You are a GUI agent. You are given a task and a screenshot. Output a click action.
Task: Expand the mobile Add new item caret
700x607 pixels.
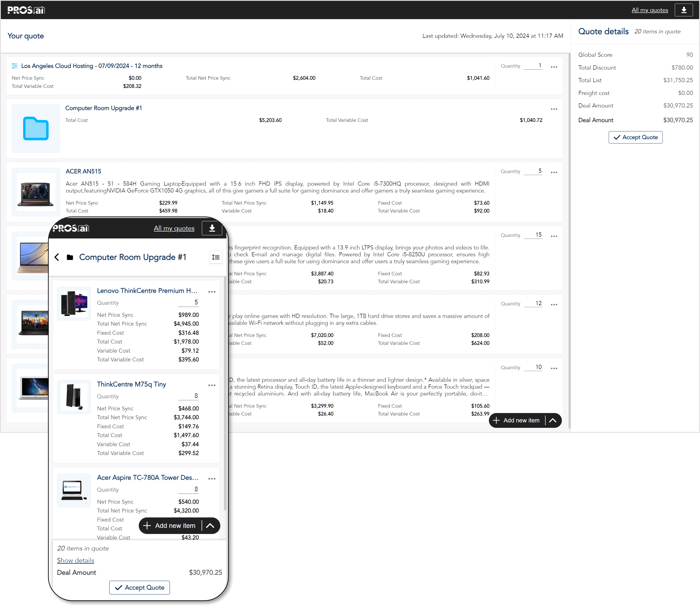[x=210, y=525]
